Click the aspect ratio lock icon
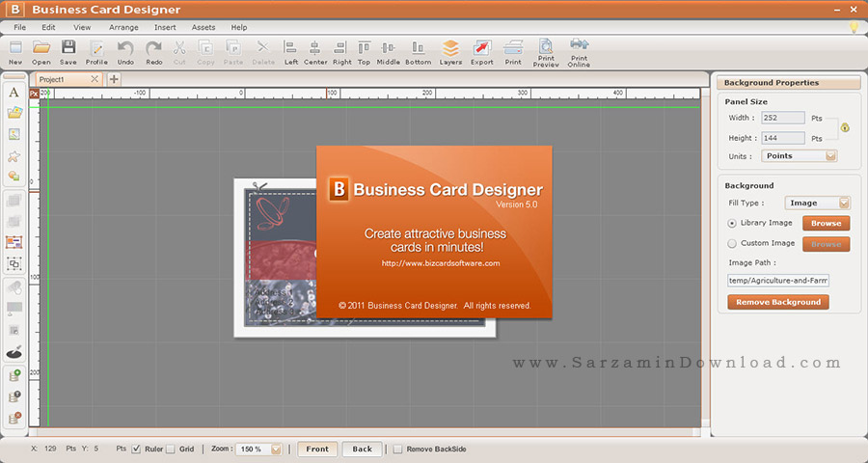This screenshot has height=463, width=868. [844, 127]
